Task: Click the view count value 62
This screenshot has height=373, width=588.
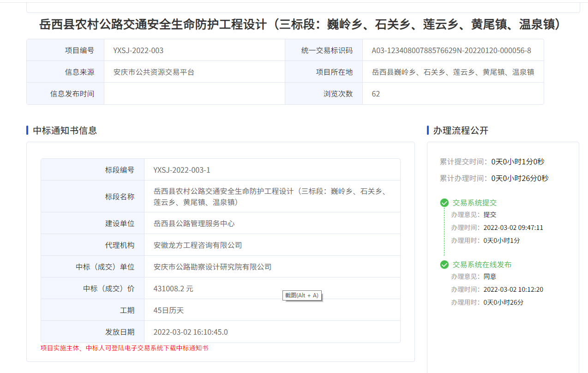Action: point(376,94)
